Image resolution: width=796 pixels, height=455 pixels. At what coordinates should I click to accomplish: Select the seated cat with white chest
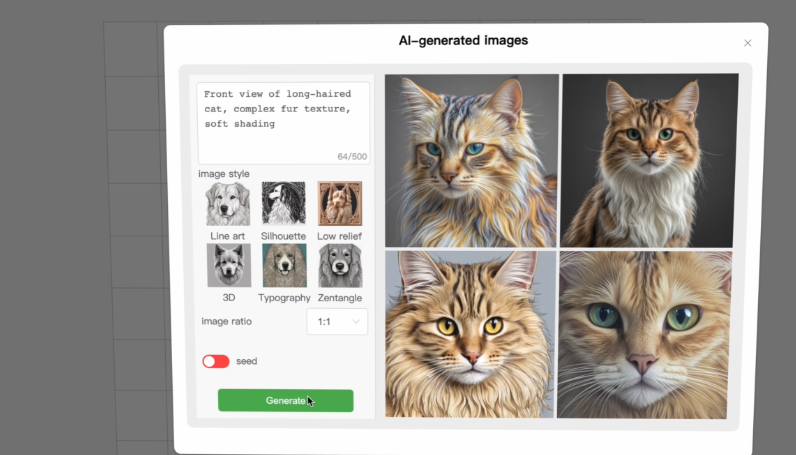649,160
